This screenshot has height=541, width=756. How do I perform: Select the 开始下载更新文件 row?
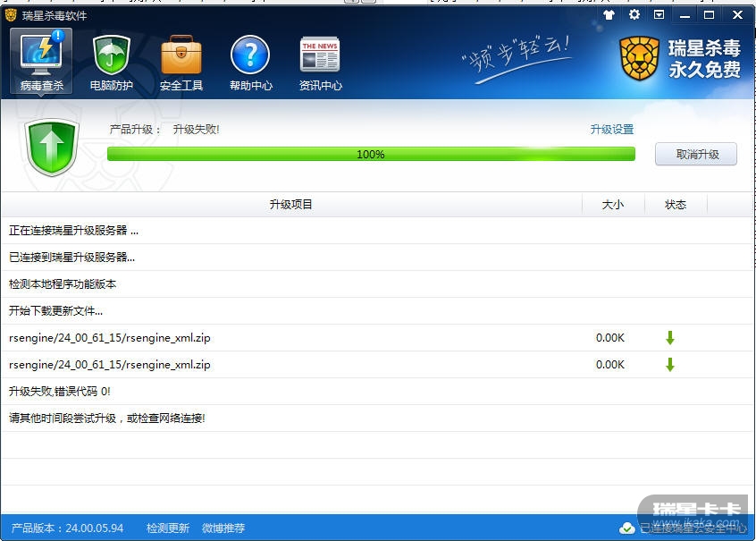377,311
